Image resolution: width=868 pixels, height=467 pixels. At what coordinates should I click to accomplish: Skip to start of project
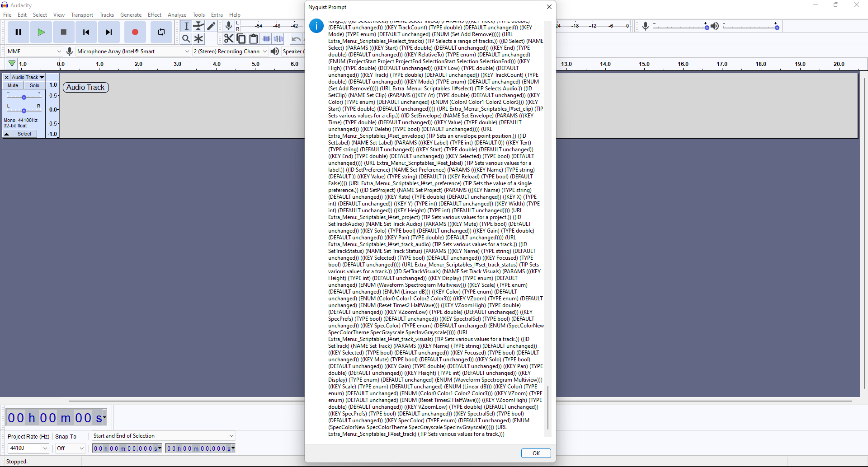click(x=86, y=32)
